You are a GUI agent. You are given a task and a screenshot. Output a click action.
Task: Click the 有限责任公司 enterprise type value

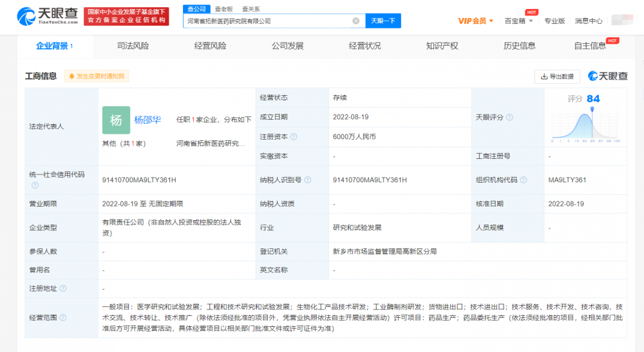[x=172, y=228]
